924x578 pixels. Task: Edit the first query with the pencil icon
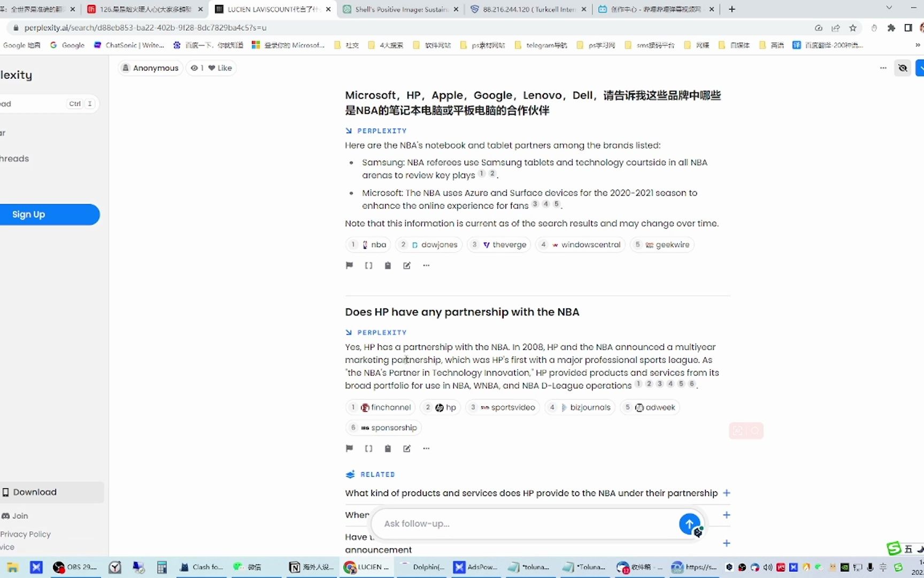click(x=407, y=265)
